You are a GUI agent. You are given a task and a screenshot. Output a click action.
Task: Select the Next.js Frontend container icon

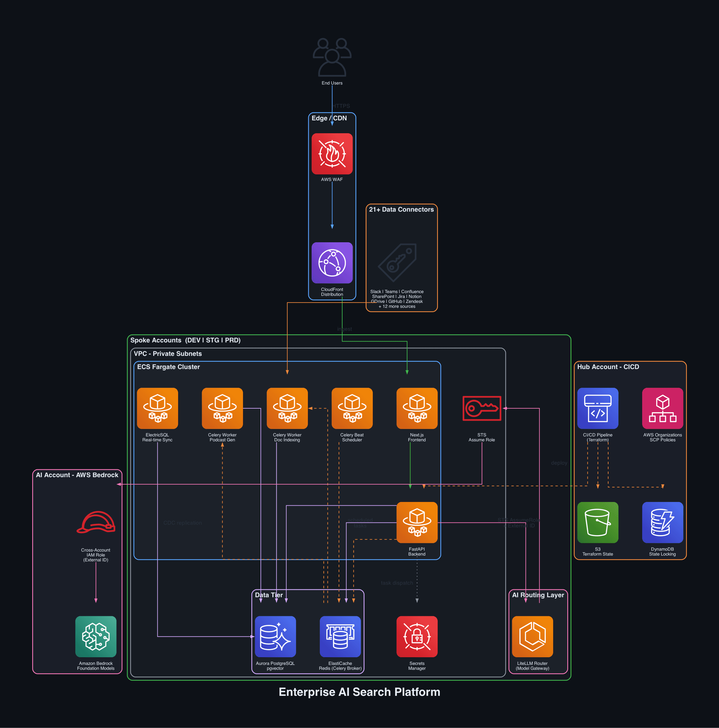[x=417, y=408]
